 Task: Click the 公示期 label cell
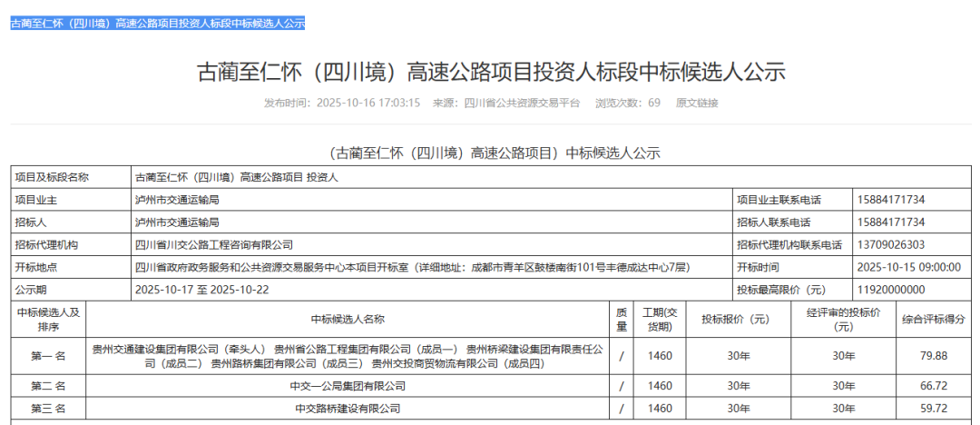point(71,290)
